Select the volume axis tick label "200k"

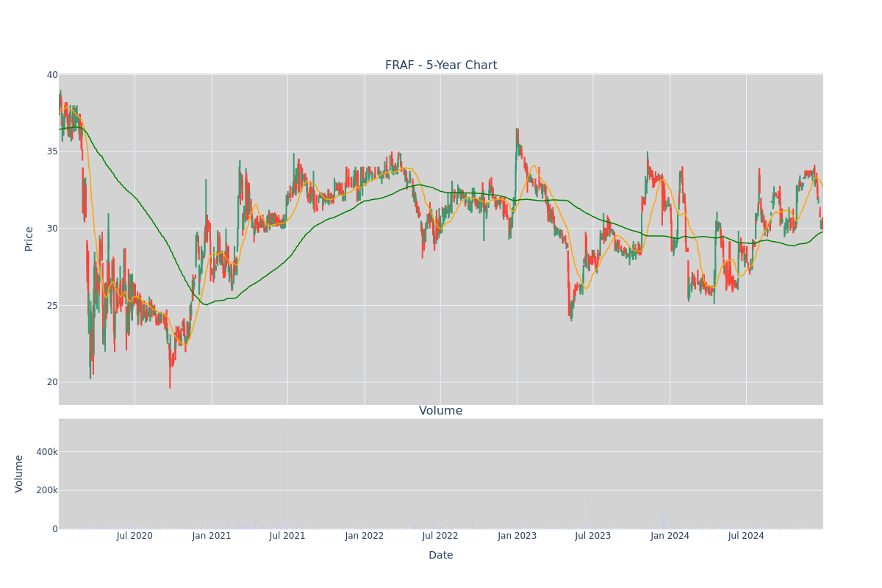47,490
